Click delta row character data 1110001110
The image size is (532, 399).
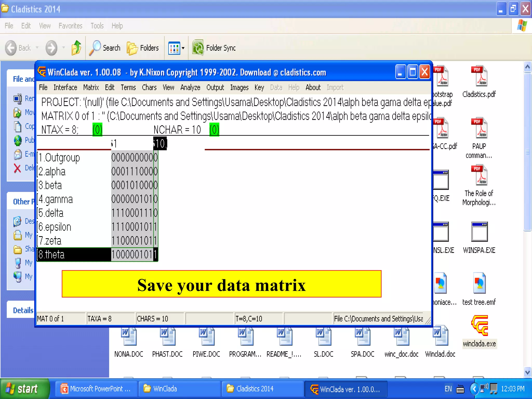pos(134,213)
